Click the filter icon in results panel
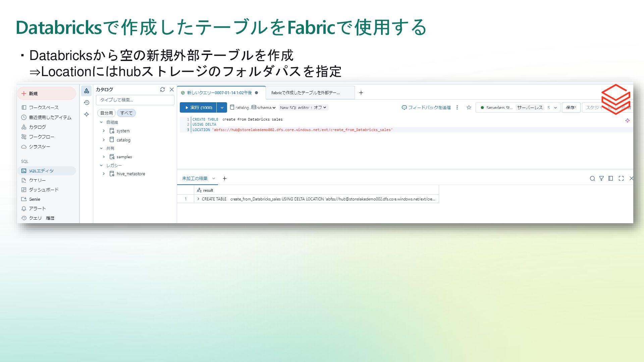 601,178
